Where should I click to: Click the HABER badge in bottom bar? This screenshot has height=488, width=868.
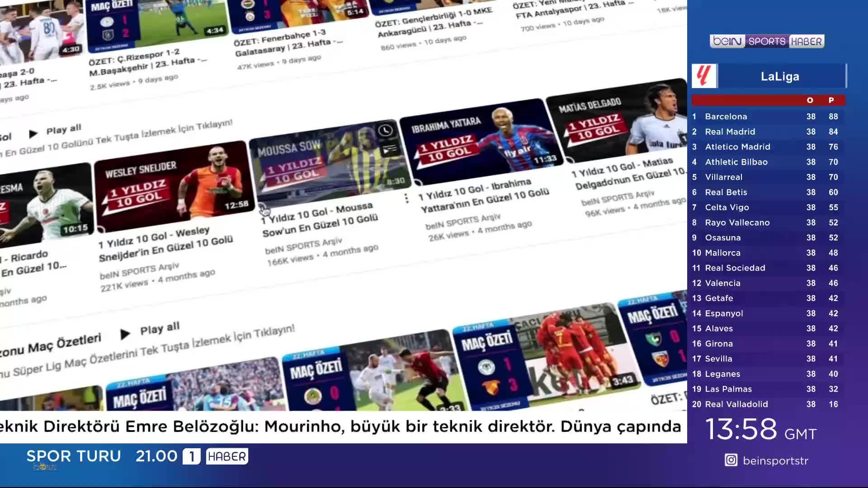pyautogui.click(x=227, y=456)
